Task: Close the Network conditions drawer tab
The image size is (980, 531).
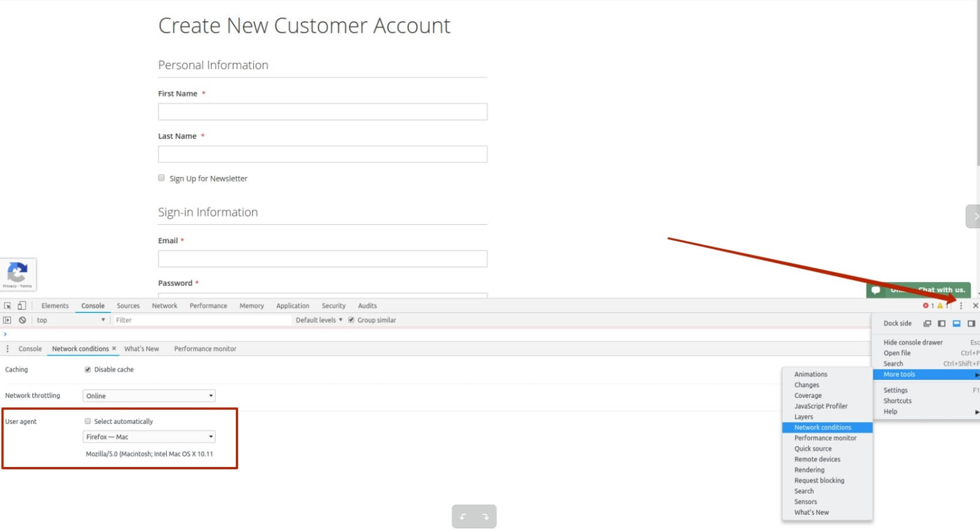Action: point(114,349)
